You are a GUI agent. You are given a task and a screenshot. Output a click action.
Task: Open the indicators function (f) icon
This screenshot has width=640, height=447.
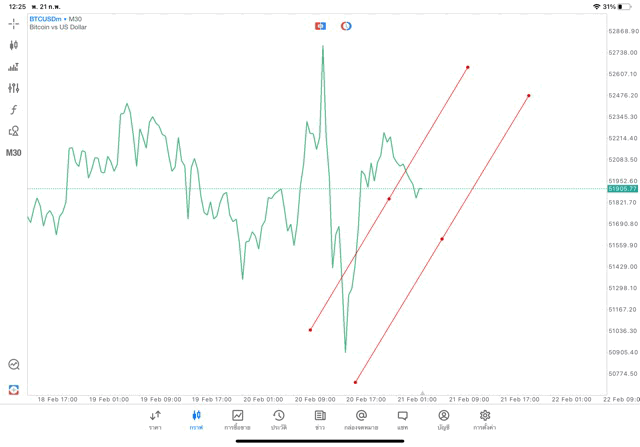[x=14, y=110]
